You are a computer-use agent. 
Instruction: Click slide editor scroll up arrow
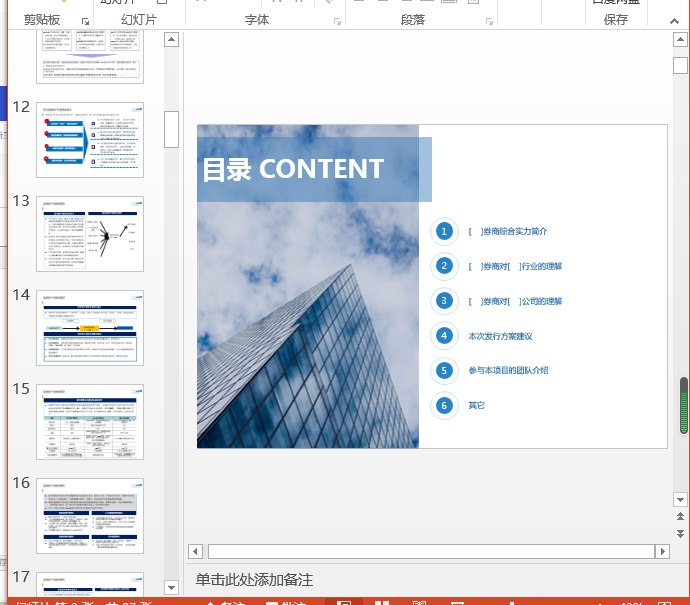click(x=680, y=40)
